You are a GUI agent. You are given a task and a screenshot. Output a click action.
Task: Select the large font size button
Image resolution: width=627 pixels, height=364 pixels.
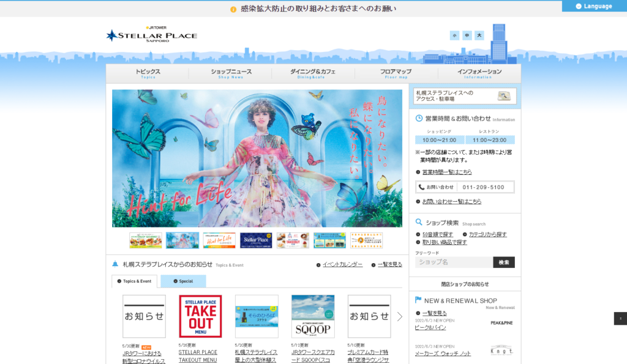pyautogui.click(x=479, y=35)
